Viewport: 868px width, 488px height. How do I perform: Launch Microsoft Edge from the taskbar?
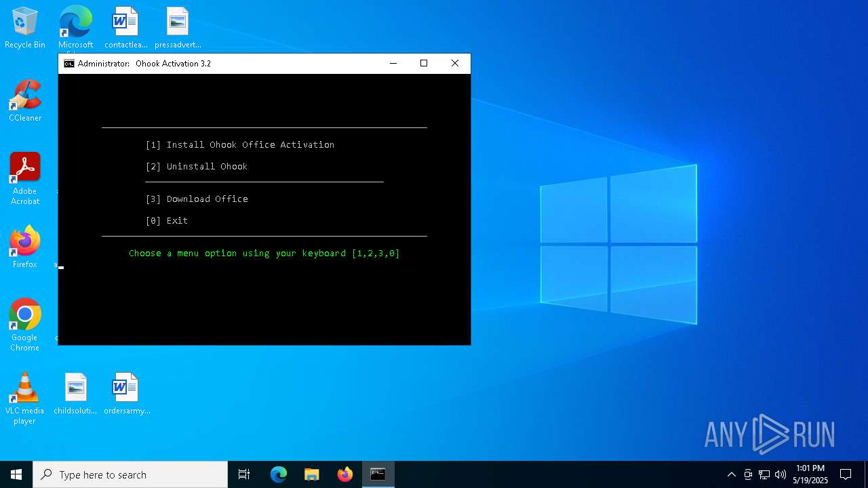click(x=279, y=474)
